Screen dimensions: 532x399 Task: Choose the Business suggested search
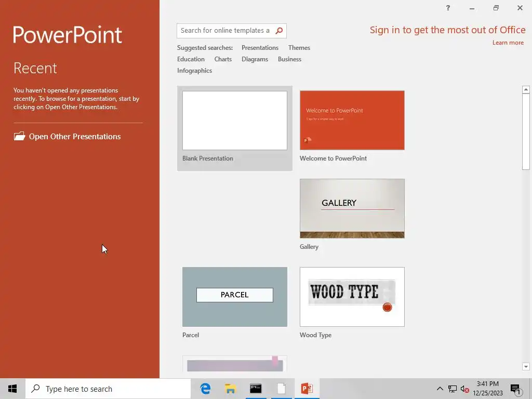289,59
